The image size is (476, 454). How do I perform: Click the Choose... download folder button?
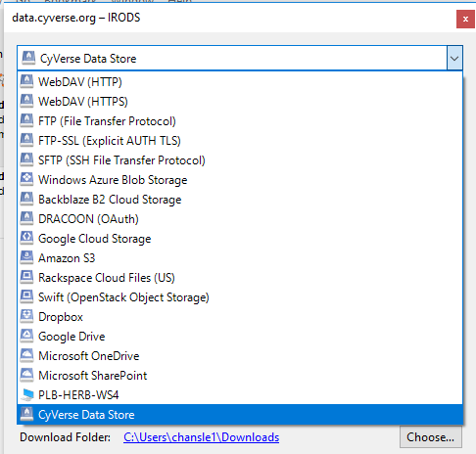pyautogui.click(x=430, y=437)
